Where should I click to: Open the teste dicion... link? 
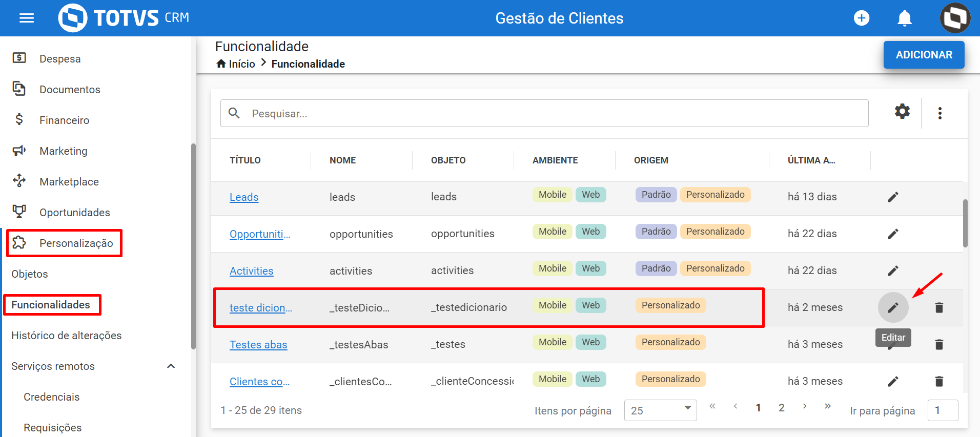(261, 308)
